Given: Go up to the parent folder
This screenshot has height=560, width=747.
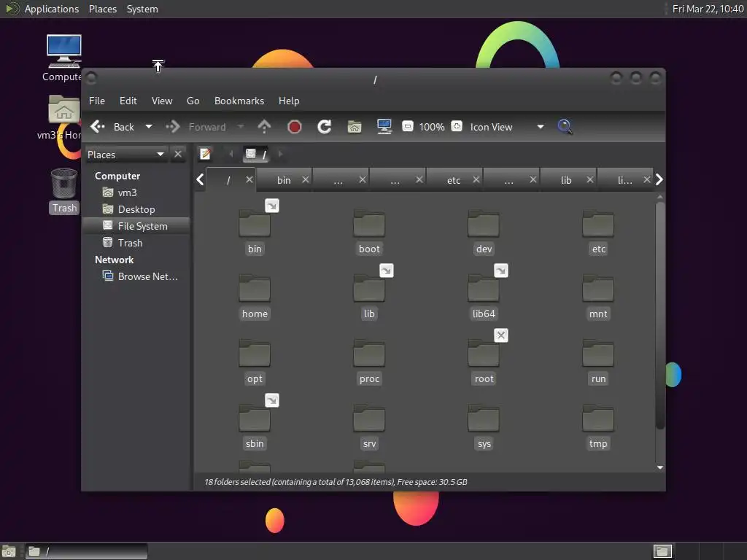Looking at the screenshot, I should pyautogui.click(x=264, y=127).
